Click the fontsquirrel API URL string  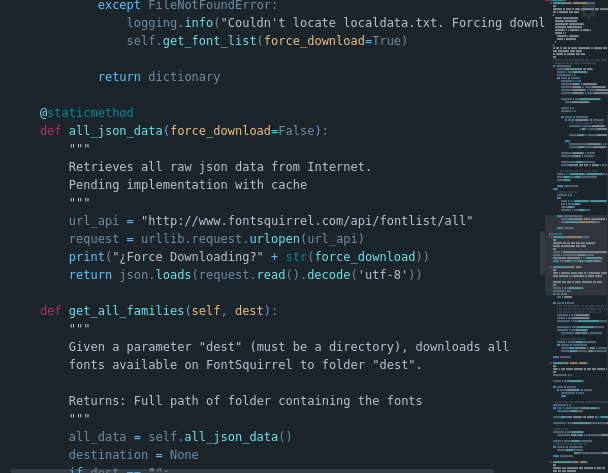[x=306, y=221]
